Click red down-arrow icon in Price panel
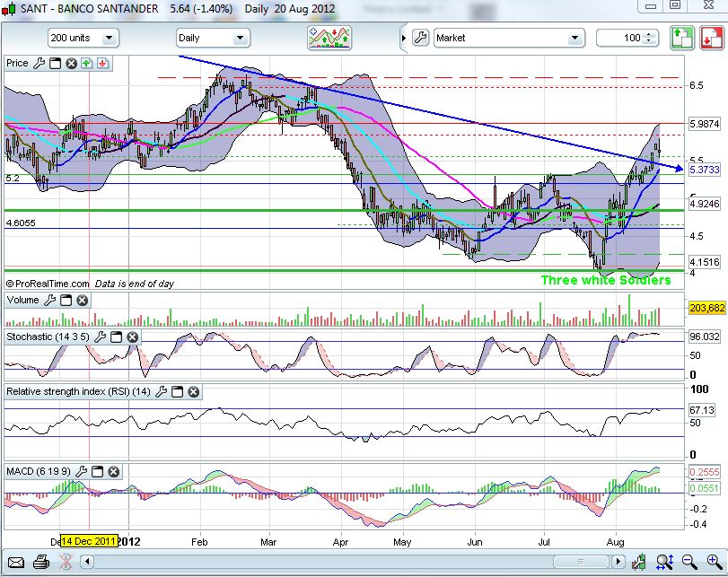Viewport: 728px width, 577px height. click(102, 63)
